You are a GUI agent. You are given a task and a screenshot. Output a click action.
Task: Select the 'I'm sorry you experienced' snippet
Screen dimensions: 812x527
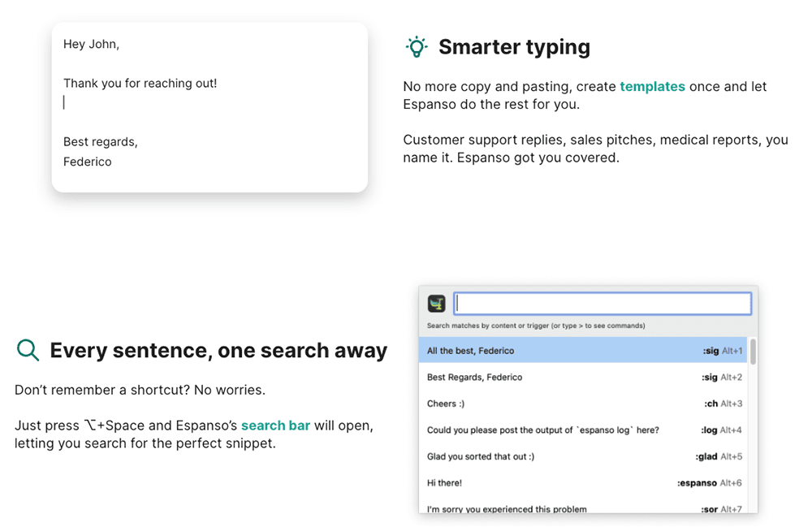tap(507, 508)
